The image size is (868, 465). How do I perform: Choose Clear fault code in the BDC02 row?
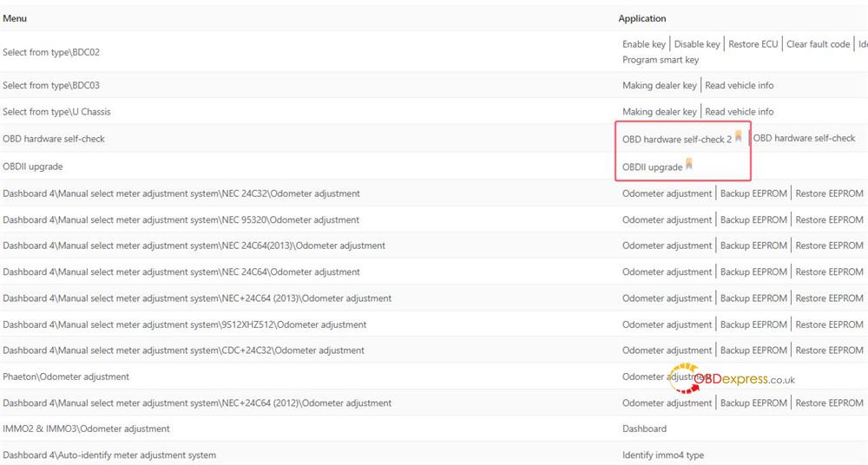coord(818,44)
